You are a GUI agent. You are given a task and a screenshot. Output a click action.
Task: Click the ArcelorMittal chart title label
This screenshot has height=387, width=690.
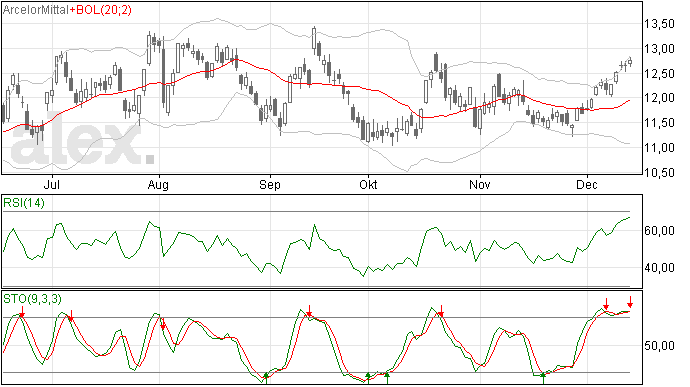tap(36, 10)
